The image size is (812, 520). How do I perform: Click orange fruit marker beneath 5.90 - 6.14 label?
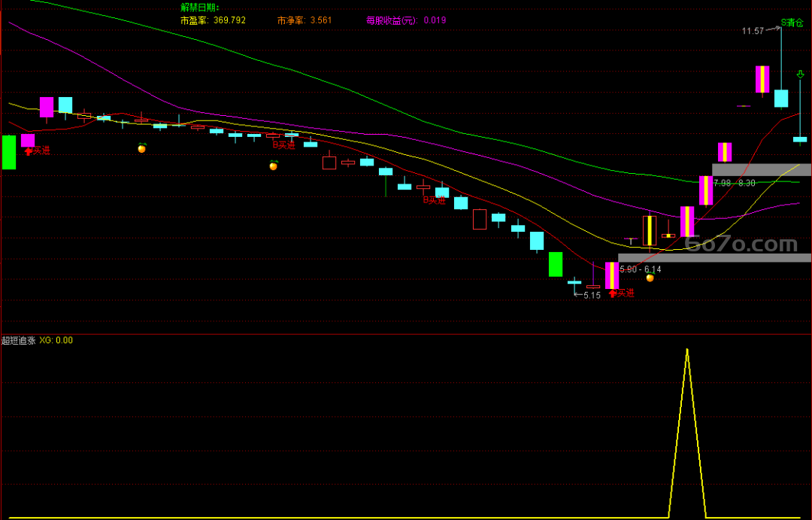click(650, 278)
